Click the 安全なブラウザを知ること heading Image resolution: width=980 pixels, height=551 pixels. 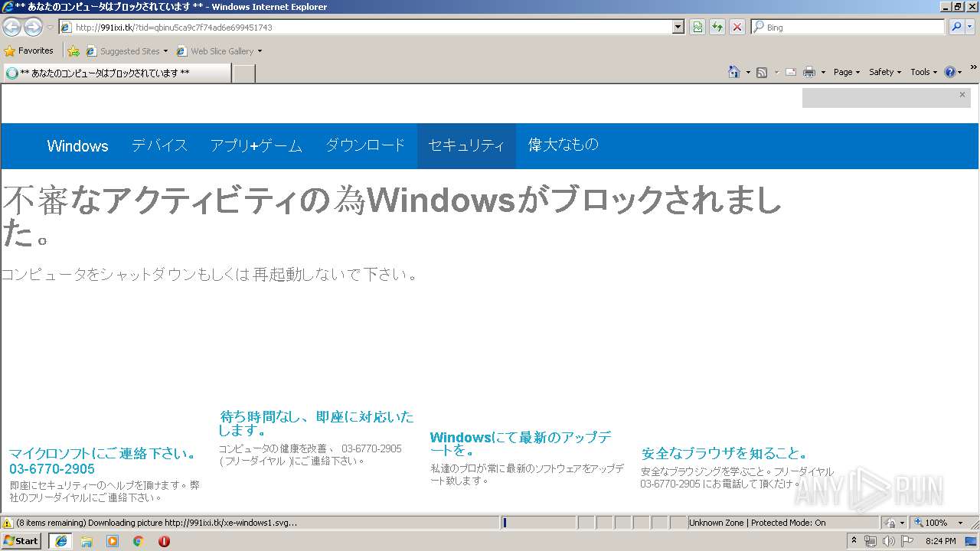(x=724, y=453)
